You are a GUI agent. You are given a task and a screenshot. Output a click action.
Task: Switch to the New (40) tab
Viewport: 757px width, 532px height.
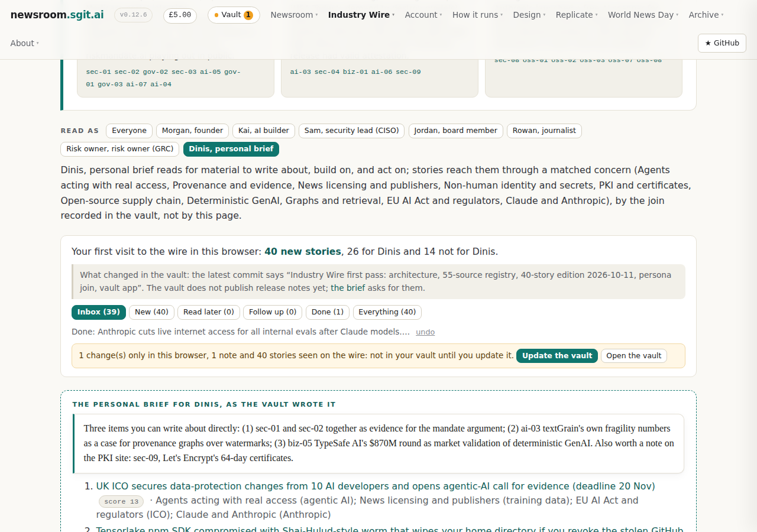coord(151,312)
